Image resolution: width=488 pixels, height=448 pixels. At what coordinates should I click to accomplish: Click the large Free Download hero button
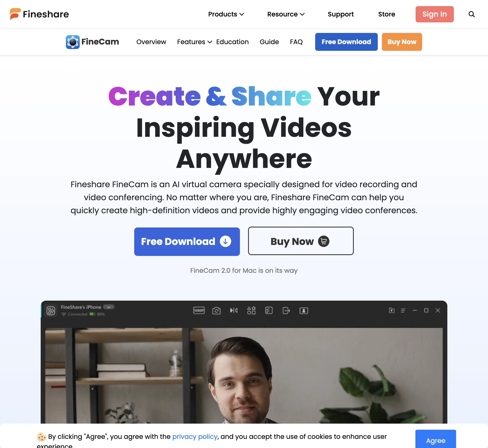tap(187, 241)
